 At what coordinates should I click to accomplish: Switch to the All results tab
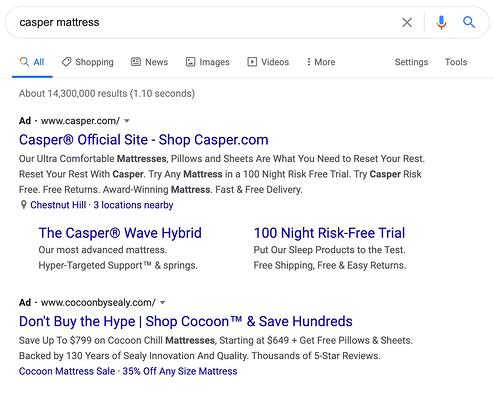click(x=32, y=62)
